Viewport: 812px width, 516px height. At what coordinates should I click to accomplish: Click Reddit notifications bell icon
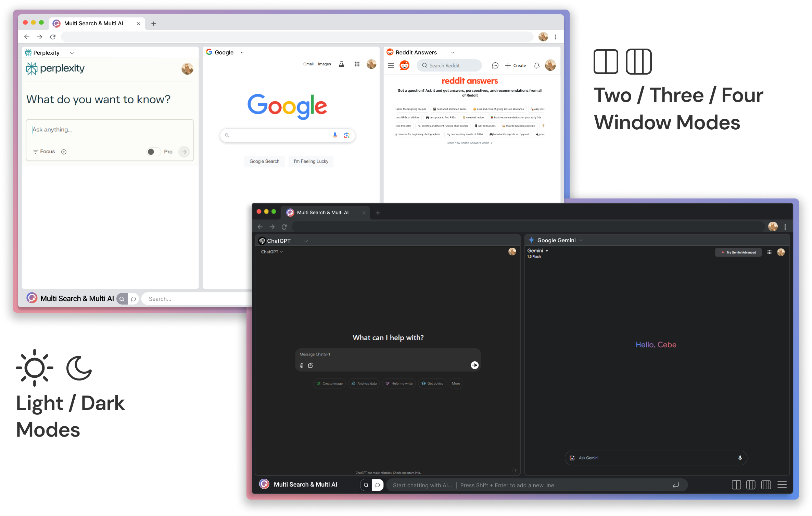click(536, 65)
